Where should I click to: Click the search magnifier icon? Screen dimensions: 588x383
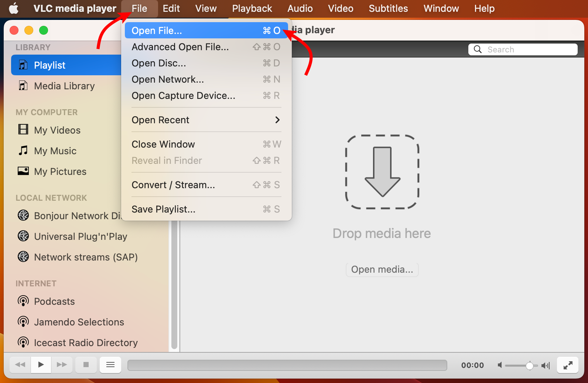click(x=478, y=49)
